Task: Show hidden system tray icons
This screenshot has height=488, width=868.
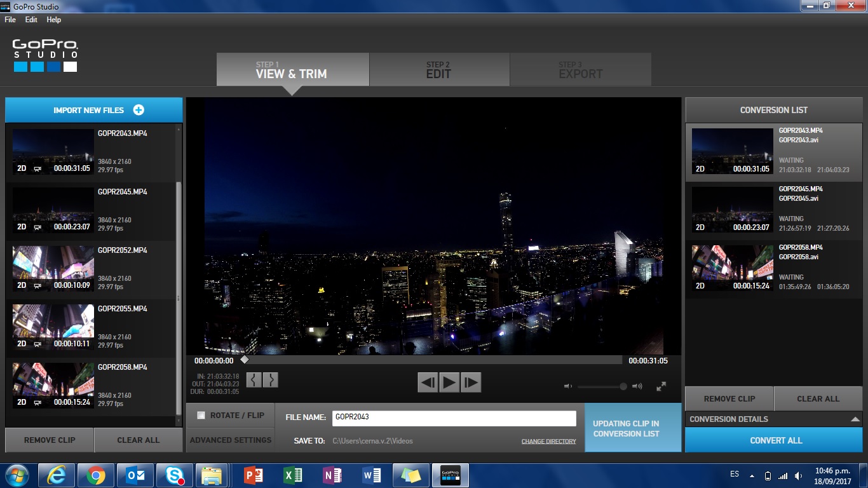Action: click(752, 476)
